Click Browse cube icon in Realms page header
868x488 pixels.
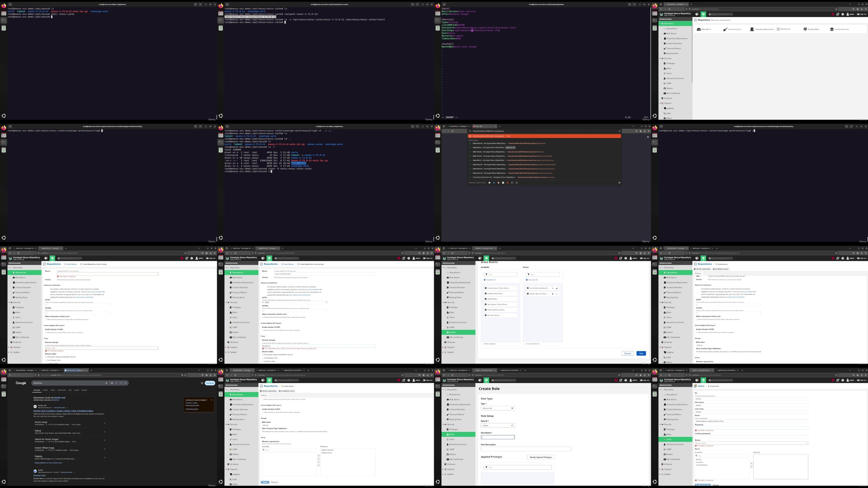[x=480, y=258]
